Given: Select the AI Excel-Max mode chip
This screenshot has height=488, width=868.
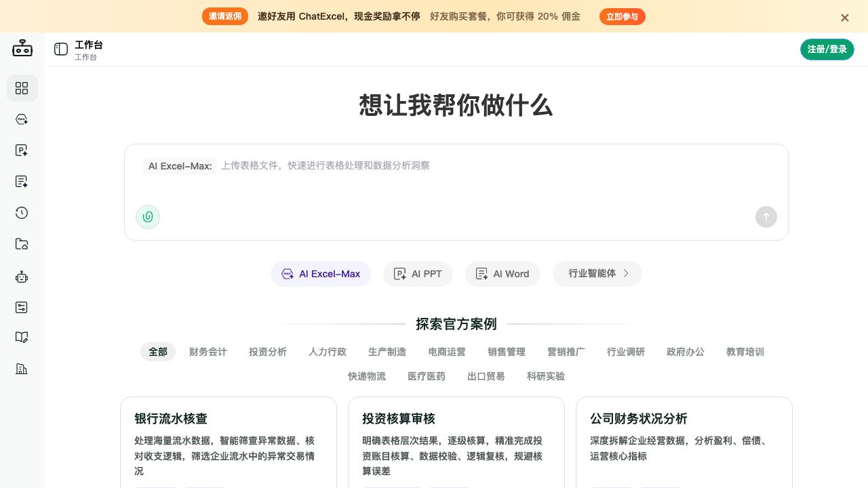Looking at the screenshot, I should [x=321, y=274].
